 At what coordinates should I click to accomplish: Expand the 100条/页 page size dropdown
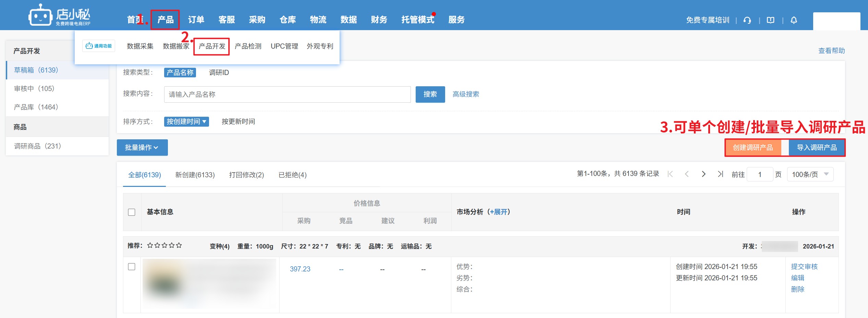click(810, 175)
